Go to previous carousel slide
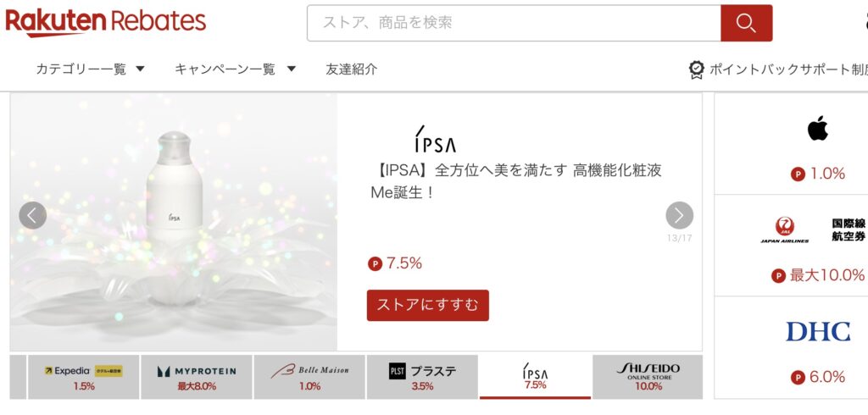The height and width of the screenshot is (415, 868). tap(32, 215)
